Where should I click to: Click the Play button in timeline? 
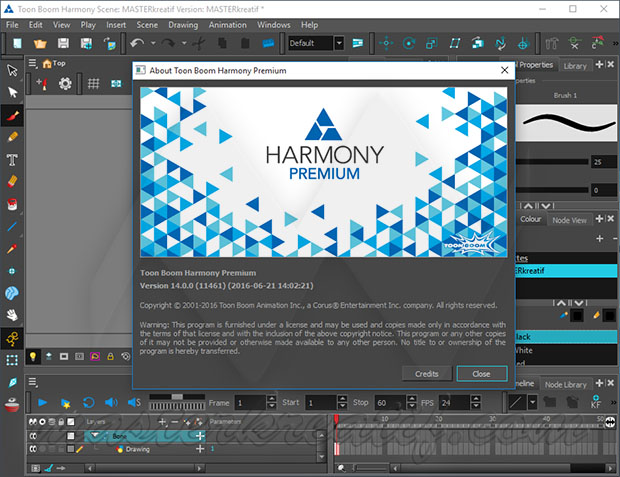point(42,403)
